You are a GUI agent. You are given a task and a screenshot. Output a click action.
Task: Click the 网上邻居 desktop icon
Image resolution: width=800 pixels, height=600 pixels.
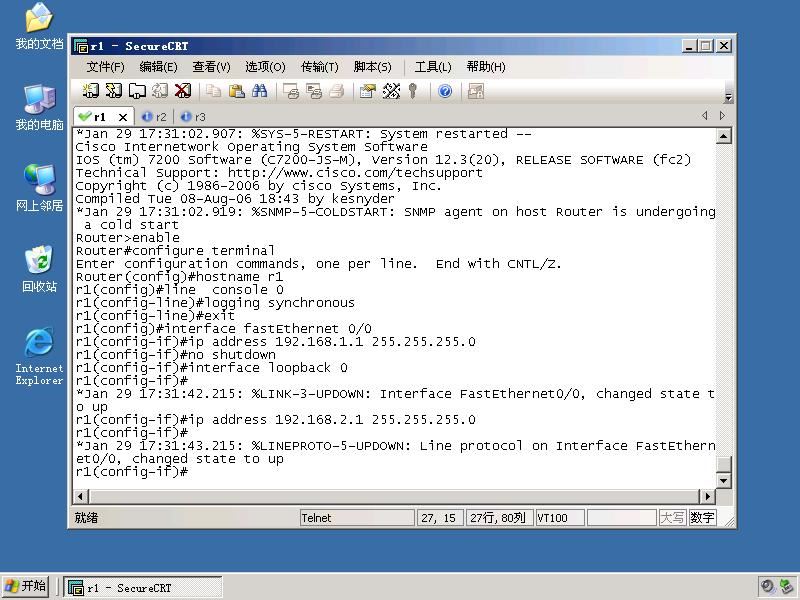pyautogui.click(x=39, y=188)
